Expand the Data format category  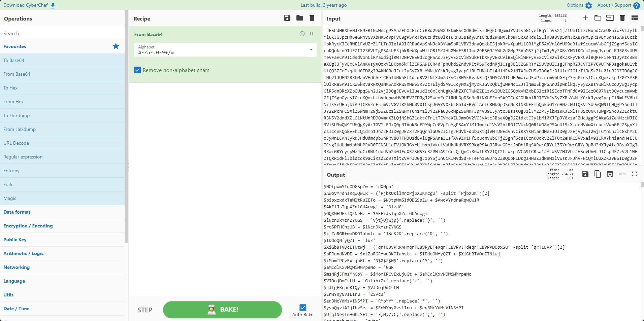(17, 212)
